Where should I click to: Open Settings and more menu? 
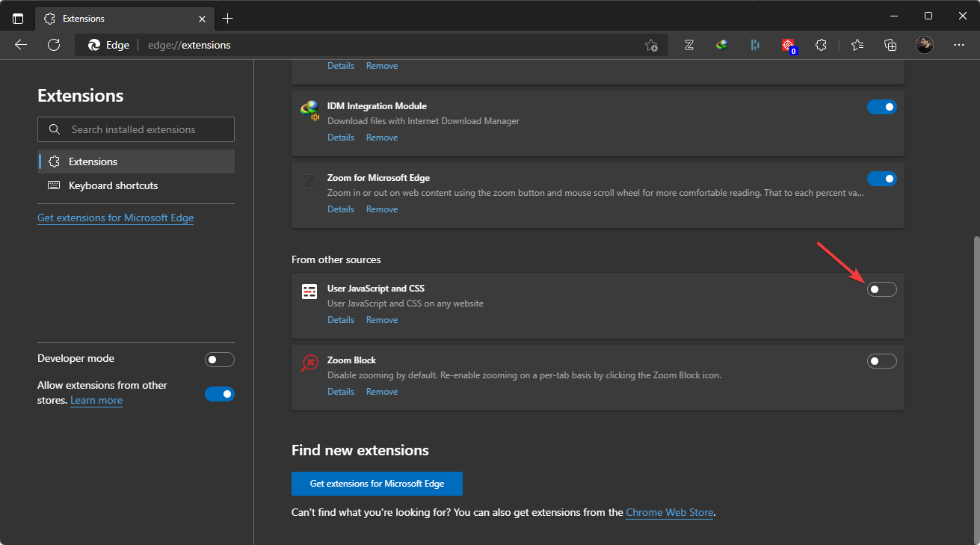pos(959,45)
